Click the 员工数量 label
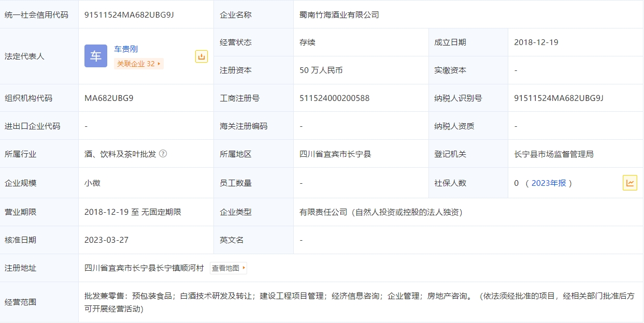Screen dimensions: 644x323 point(236,183)
